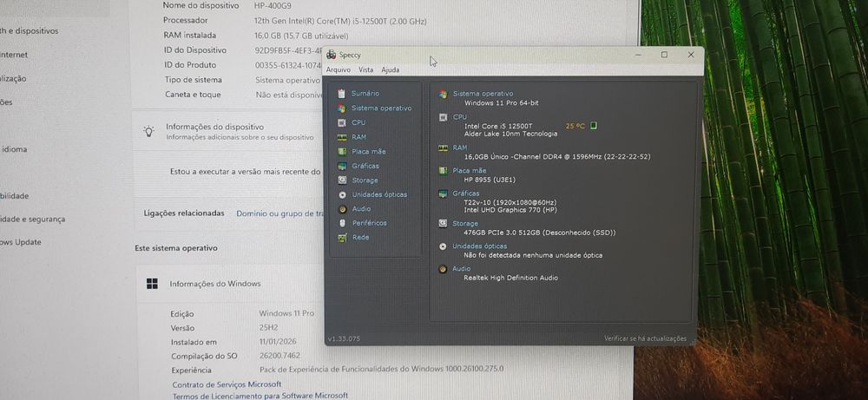This screenshot has width=868, height=400.
Task: Click Intel UHD Graphics 770 (HP) text
Action: pos(510,210)
